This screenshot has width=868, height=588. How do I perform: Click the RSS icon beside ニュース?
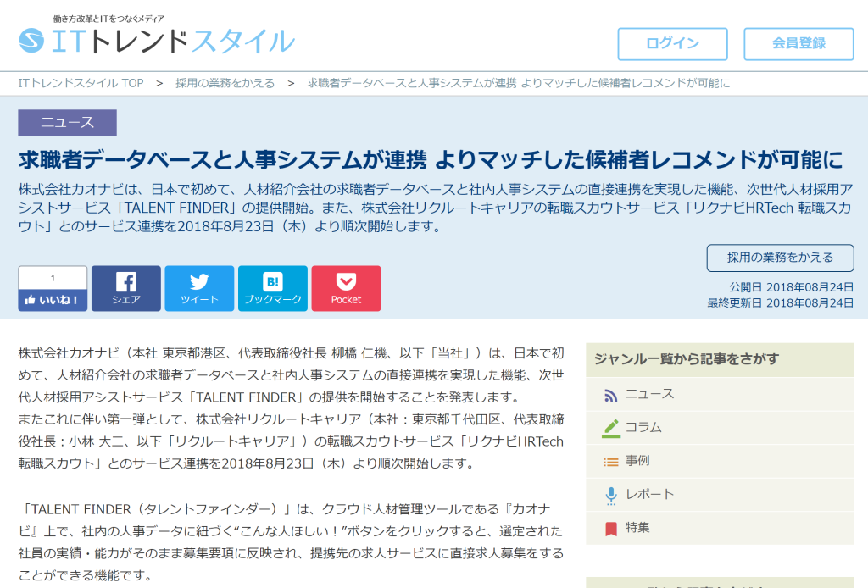click(610, 395)
